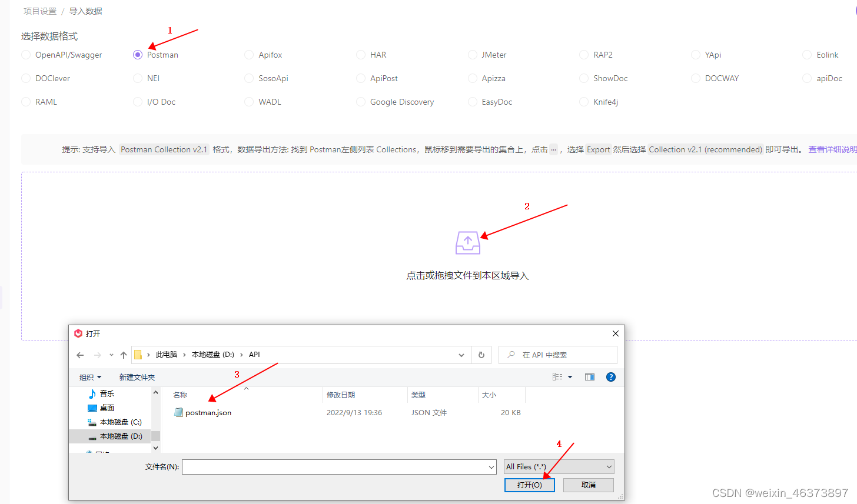Focus the 文件名 input field

coord(340,467)
